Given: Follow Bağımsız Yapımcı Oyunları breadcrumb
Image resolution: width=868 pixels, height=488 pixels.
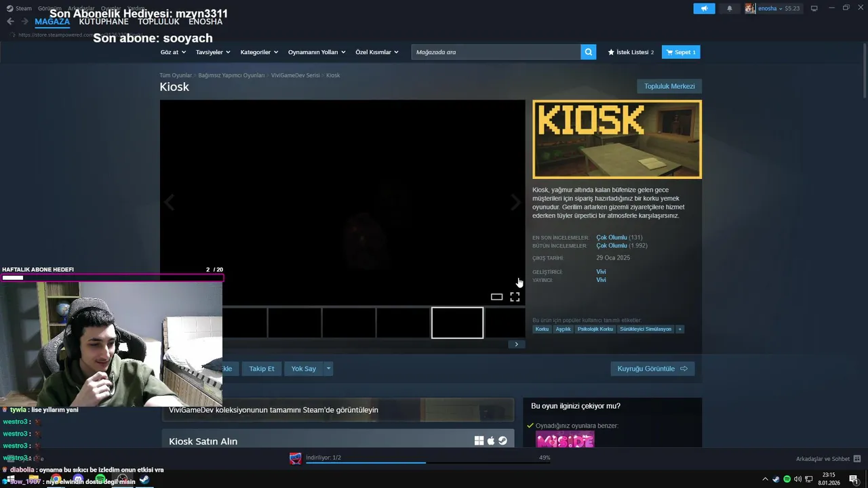Looking at the screenshot, I should click(x=231, y=75).
